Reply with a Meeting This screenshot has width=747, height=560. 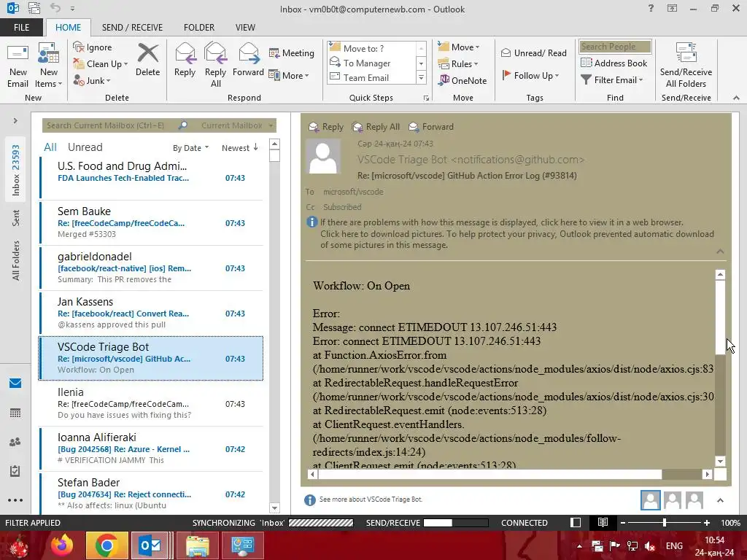(x=292, y=52)
